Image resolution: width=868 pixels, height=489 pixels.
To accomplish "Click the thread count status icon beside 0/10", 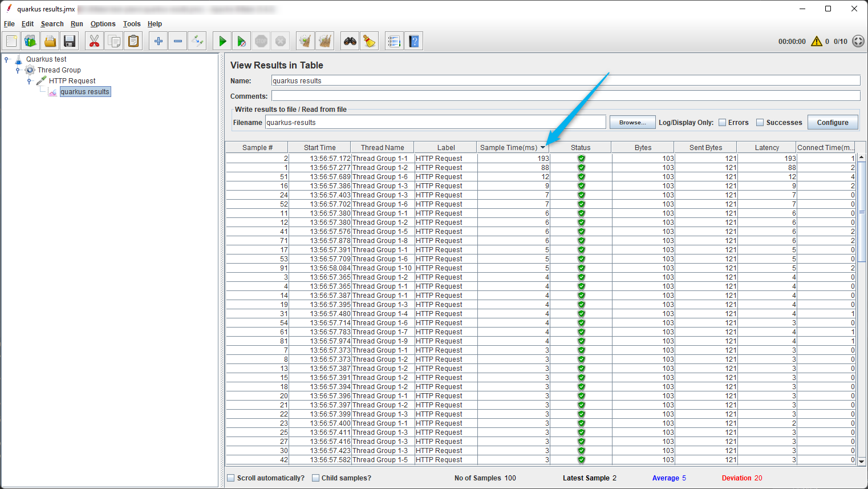I will [x=858, y=41].
